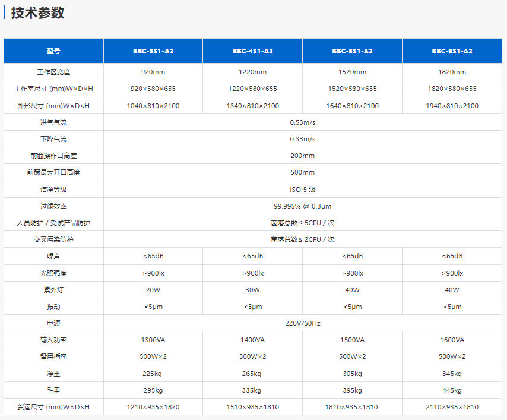The image size is (507, 420).
Task: Select the 1340×810×2100 external dimensions cell
Action: tap(252, 106)
